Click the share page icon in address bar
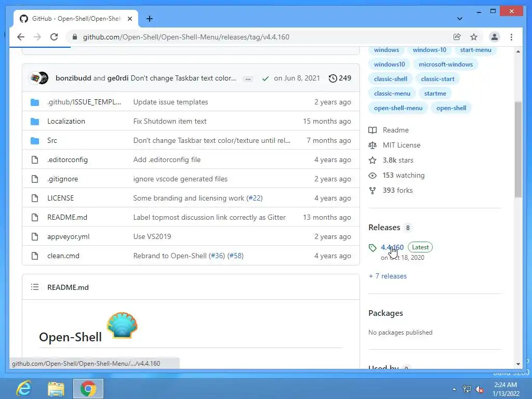This screenshot has width=532, height=399. click(457, 37)
